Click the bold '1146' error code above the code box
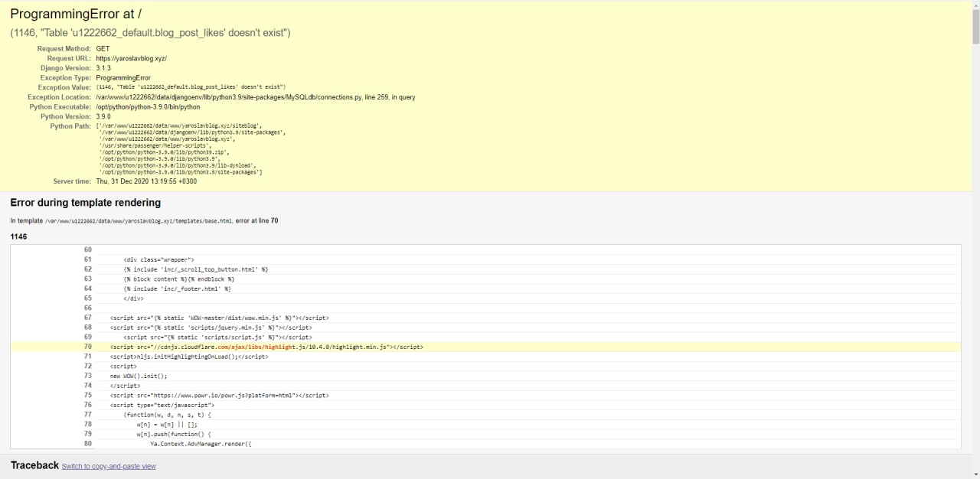Viewport: 980px width, 479px height. click(18, 236)
